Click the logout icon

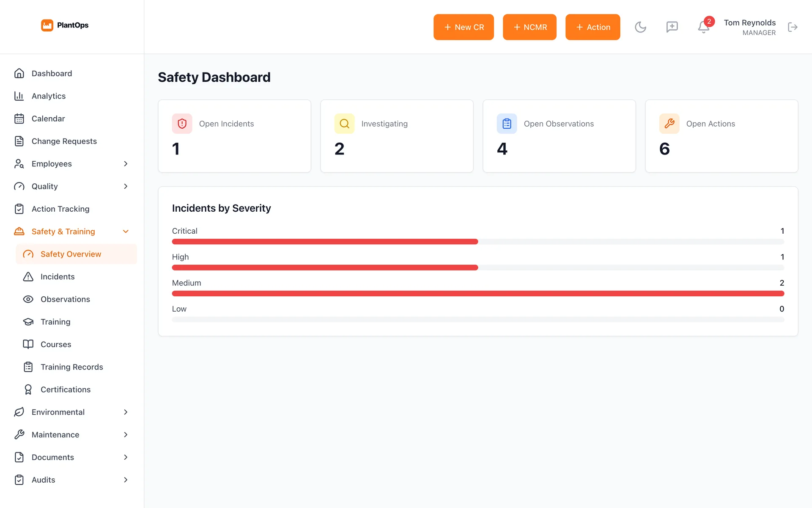793,27
